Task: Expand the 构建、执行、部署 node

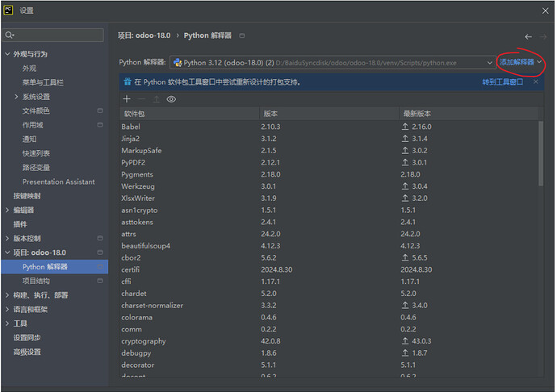Action: [7, 295]
